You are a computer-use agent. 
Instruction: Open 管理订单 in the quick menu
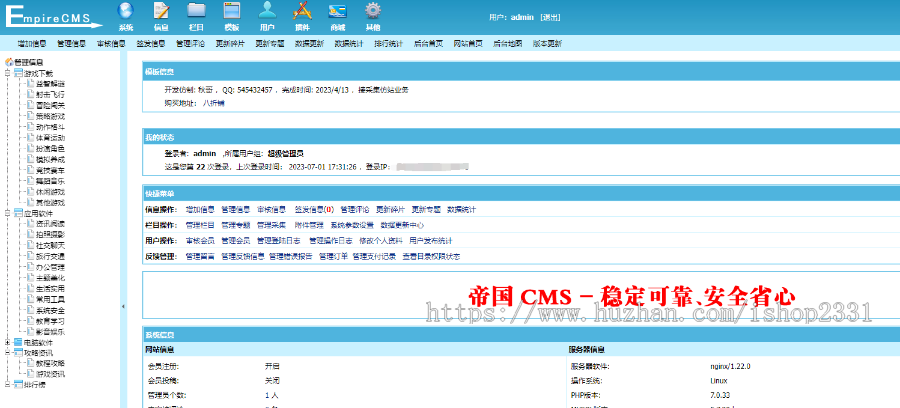pos(333,257)
